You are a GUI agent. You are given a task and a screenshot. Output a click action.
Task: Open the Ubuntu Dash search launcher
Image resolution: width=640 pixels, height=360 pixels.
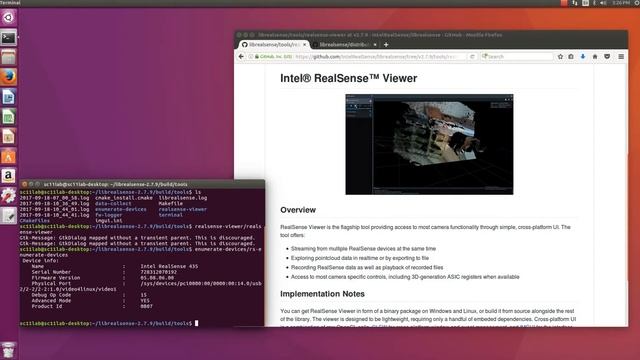9,18
